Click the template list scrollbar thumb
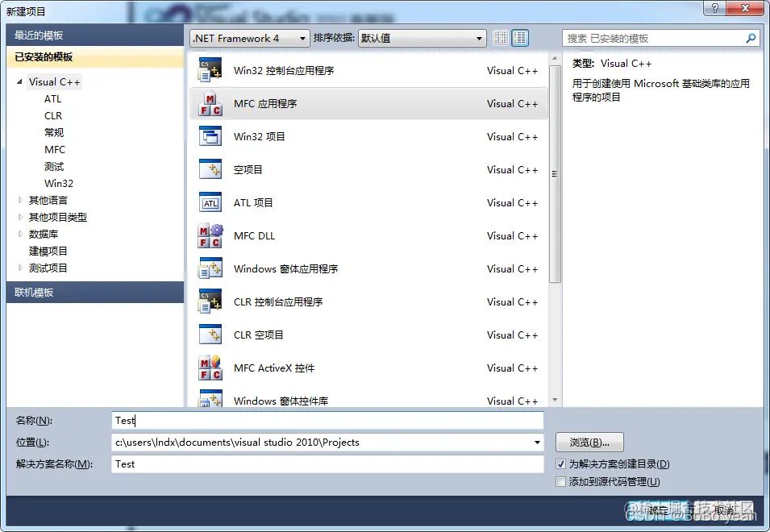 (555, 174)
